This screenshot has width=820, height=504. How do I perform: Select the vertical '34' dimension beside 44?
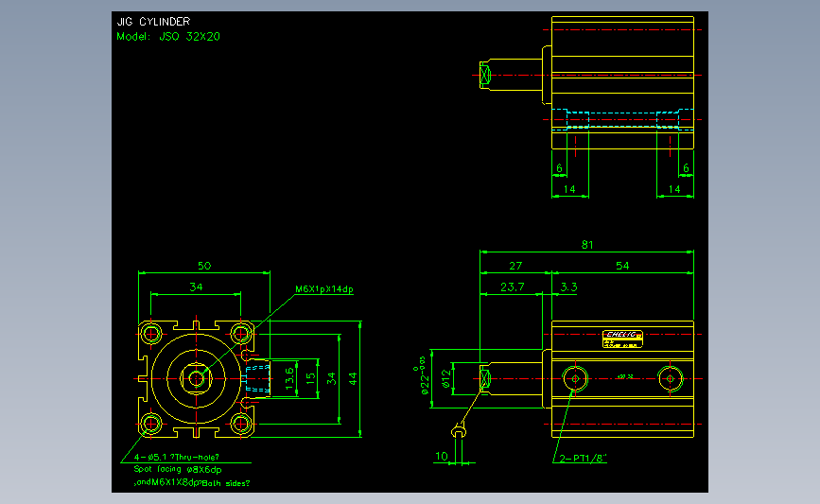[x=332, y=378]
